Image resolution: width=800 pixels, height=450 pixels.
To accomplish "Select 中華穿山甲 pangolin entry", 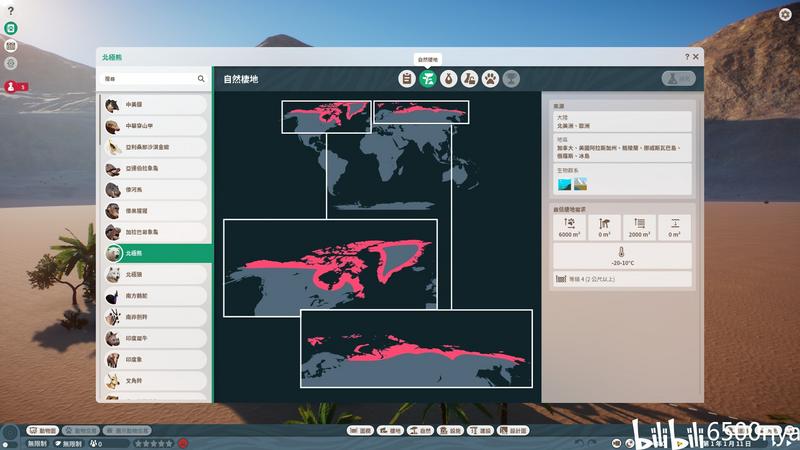I will 155,126.
